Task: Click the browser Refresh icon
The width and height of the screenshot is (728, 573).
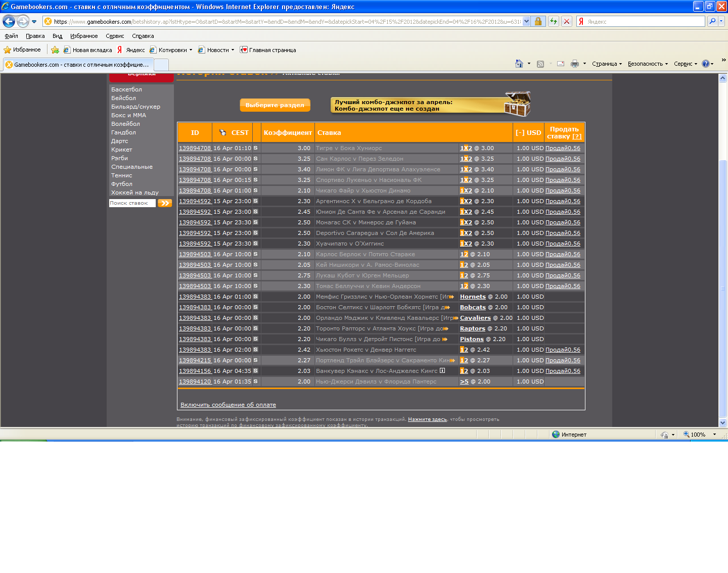Action: pyautogui.click(x=554, y=21)
